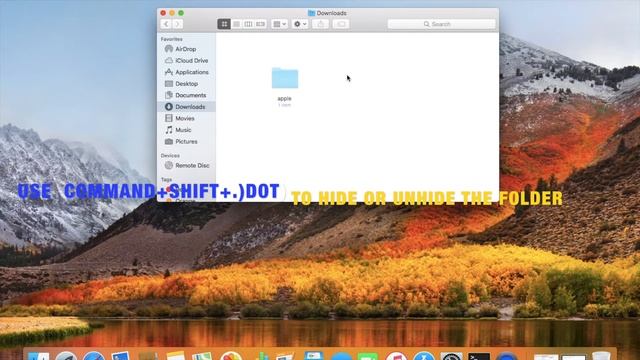Viewport: 640px width, 360px height.
Task: Close the Downloads Finder window
Action: (x=163, y=13)
